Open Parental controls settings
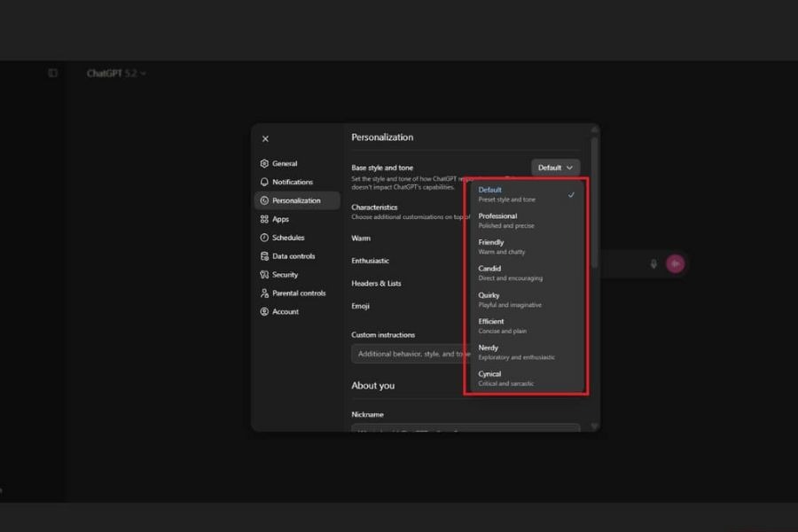This screenshot has width=798, height=532. tap(298, 293)
